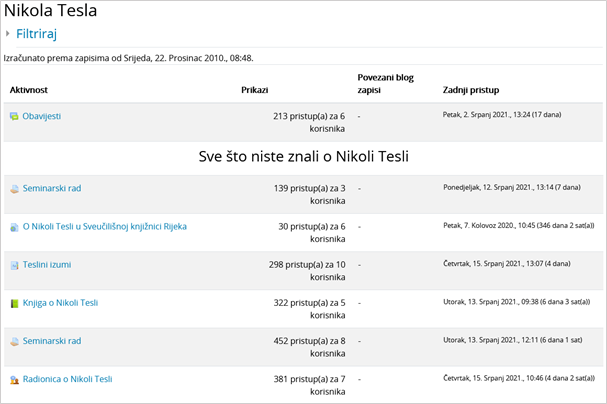This screenshot has height=404, width=607.
Task: Click the icon beside Seminarski rad with 139 accesses
Action: (x=14, y=188)
